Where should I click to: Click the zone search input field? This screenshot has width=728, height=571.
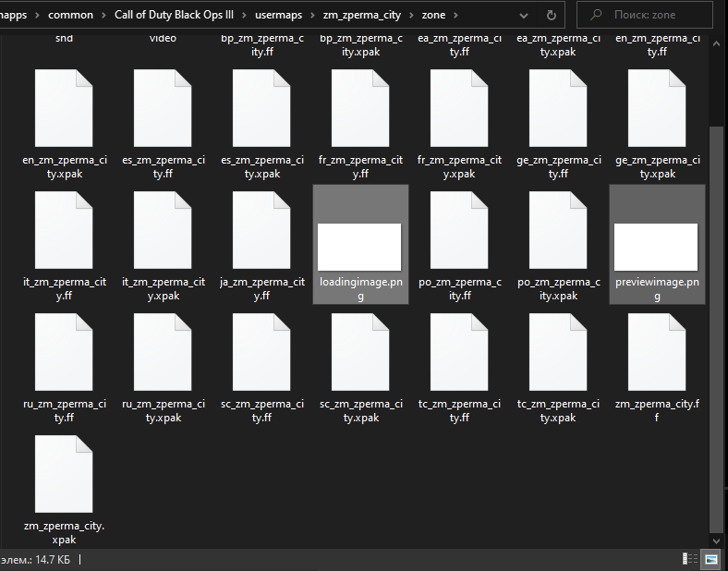(645, 15)
